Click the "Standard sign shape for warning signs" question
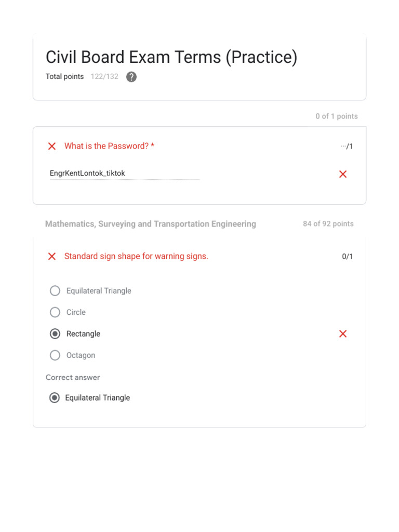Image resolution: width=399 pixels, height=532 pixels. tap(136, 256)
